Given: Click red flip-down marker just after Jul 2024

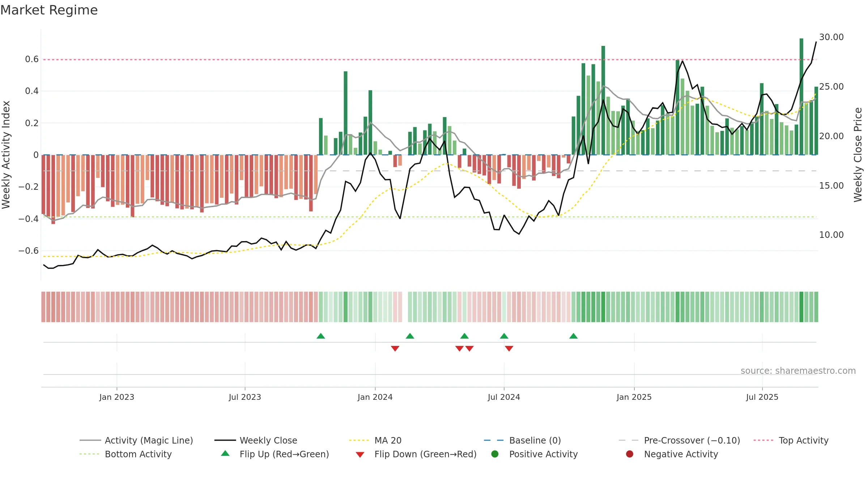Looking at the screenshot, I should tap(509, 348).
